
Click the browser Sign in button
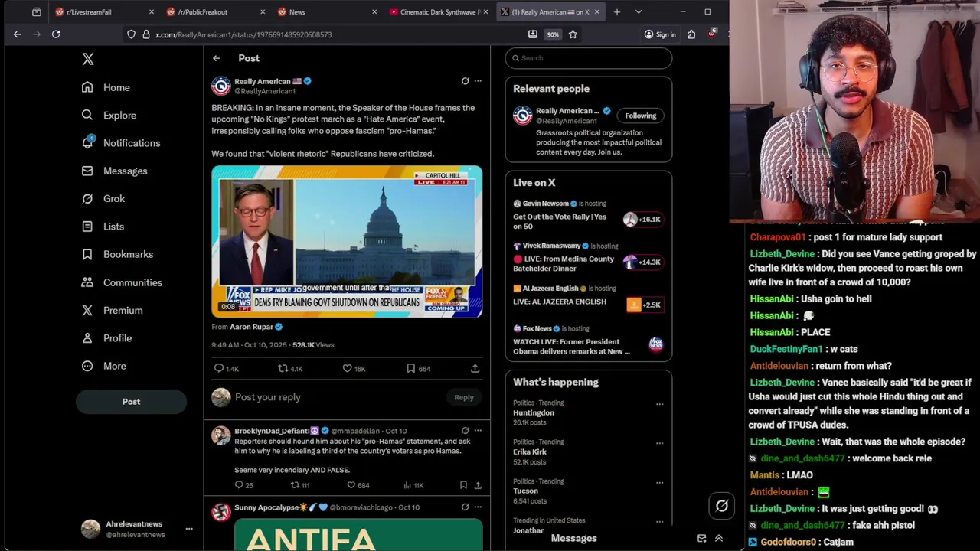point(660,34)
